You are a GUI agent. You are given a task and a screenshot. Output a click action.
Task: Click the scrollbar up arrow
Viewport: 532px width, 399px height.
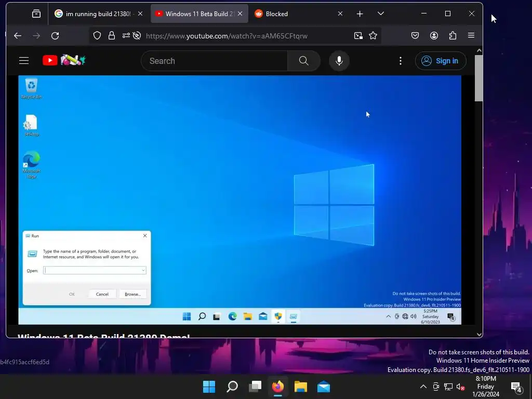coord(479,50)
